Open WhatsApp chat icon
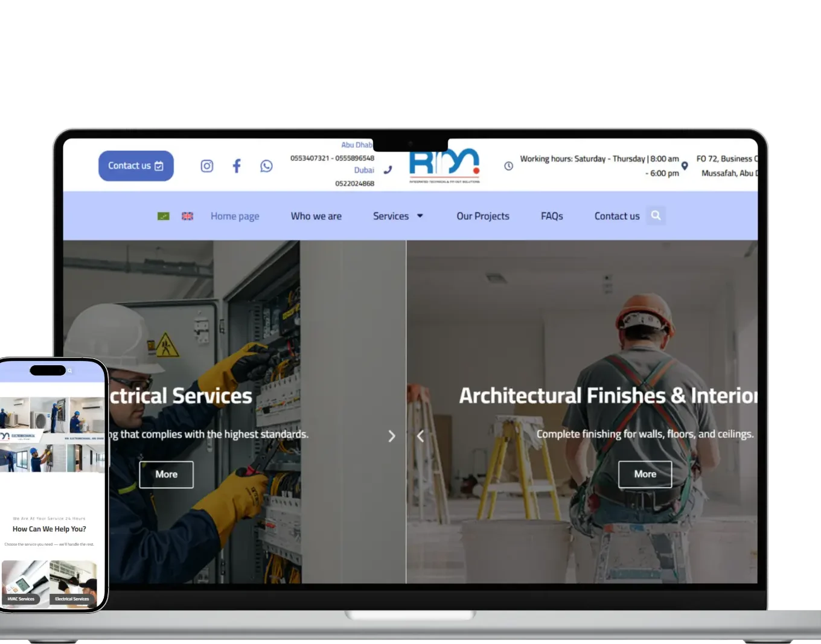821x644 pixels. click(x=266, y=166)
